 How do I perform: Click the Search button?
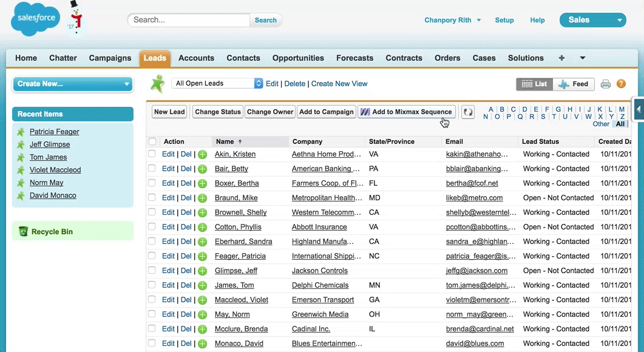point(266,20)
